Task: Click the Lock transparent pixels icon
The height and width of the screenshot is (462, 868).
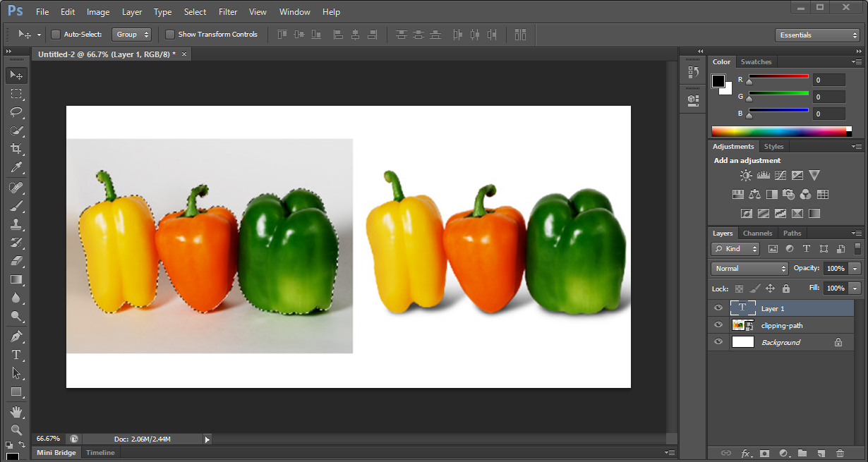Action: (740, 288)
